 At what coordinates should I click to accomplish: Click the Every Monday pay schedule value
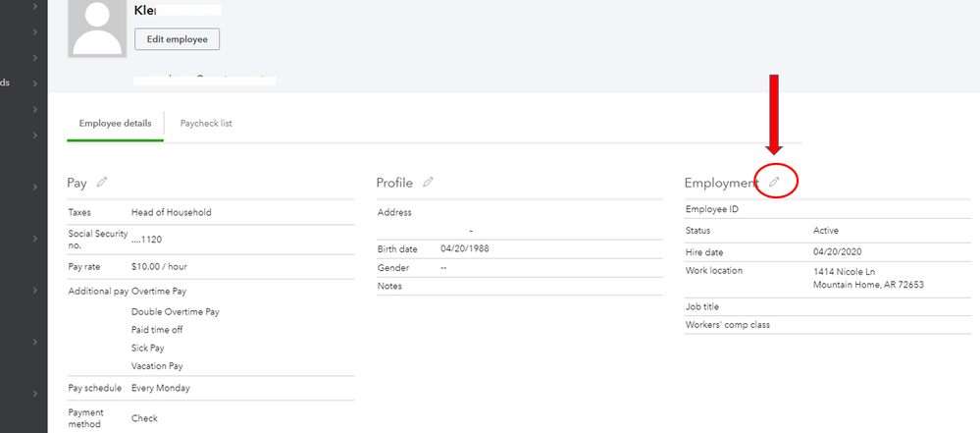click(x=161, y=388)
